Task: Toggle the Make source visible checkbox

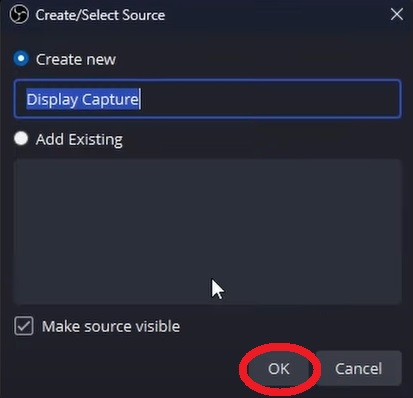Action: (x=24, y=326)
